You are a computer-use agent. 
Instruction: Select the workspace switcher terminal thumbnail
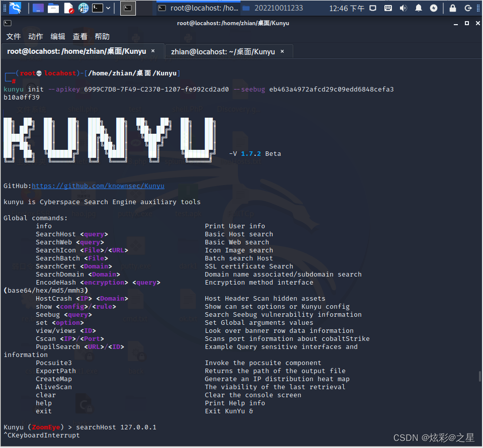[x=128, y=9]
